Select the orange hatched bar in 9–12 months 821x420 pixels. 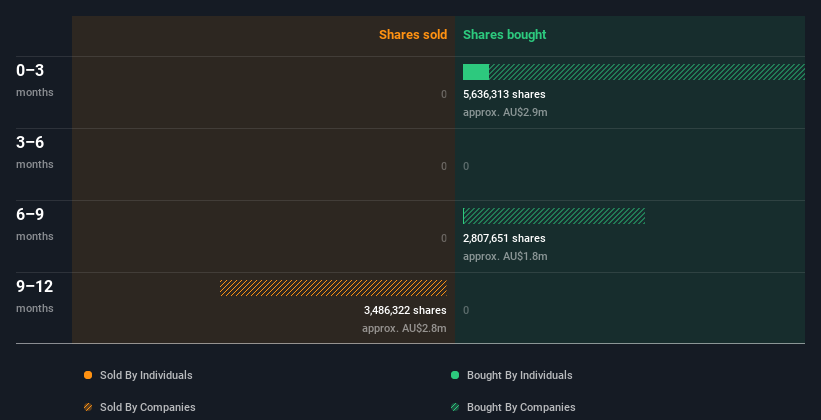tap(333, 288)
